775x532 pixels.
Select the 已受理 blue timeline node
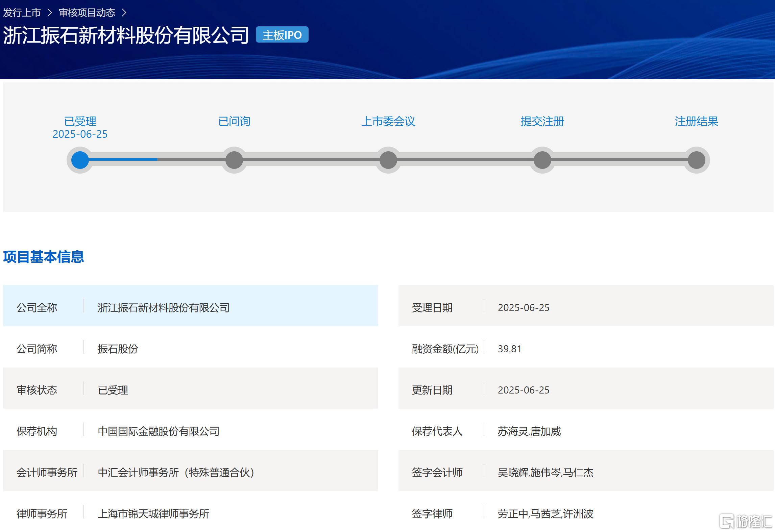(80, 160)
